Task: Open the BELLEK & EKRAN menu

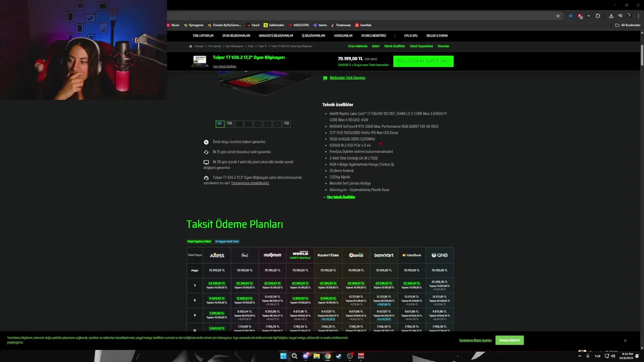Action: pyautogui.click(x=437, y=36)
